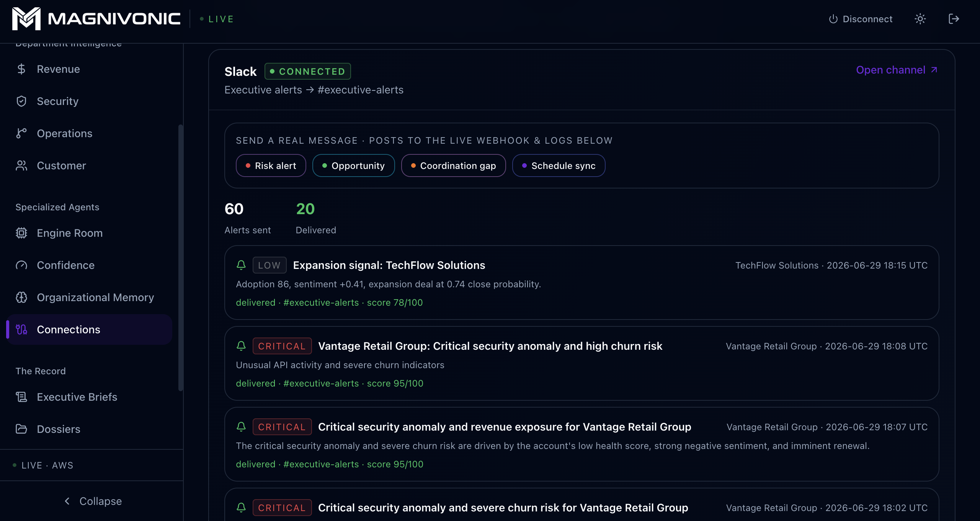
Task: Send a Risk alert message
Action: tap(271, 165)
